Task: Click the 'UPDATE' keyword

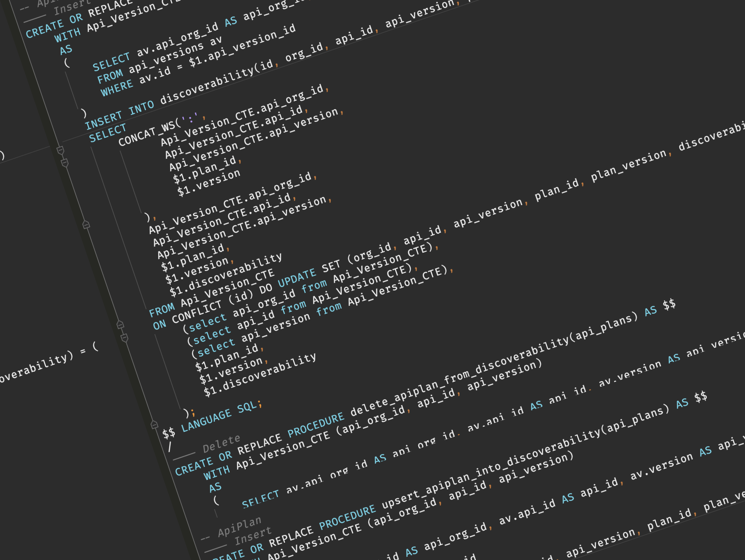Action: pyautogui.click(x=297, y=278)
